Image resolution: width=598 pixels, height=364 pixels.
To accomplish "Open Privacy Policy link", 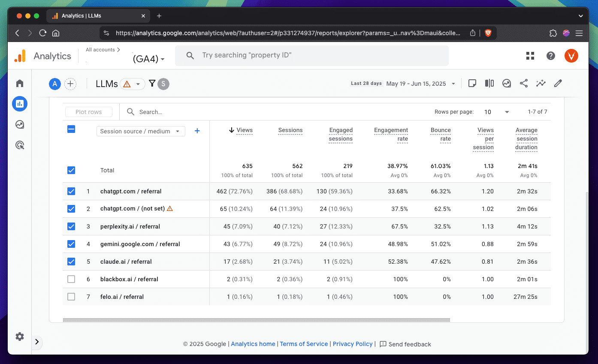I will pyautogui.click(x=353, y=344).
